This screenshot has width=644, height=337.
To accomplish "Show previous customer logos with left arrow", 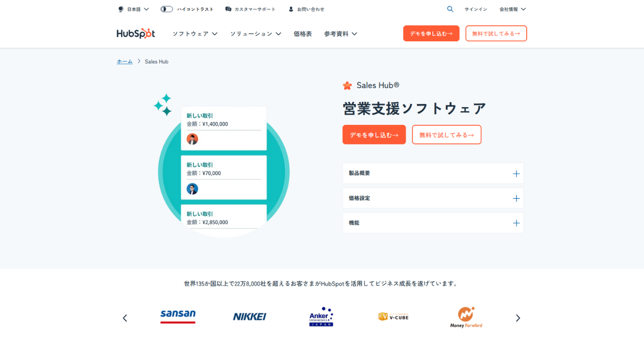I will pyautogui.click(x=125, y=318).
